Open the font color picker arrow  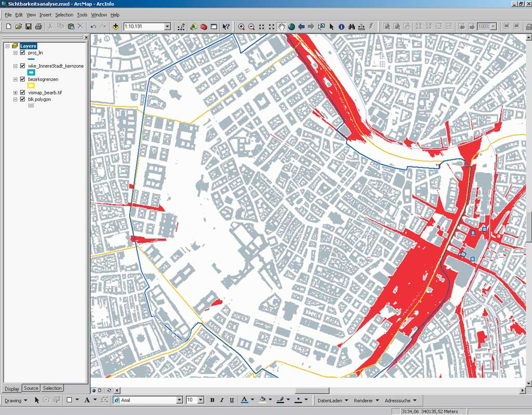click(x=252, y=400)
